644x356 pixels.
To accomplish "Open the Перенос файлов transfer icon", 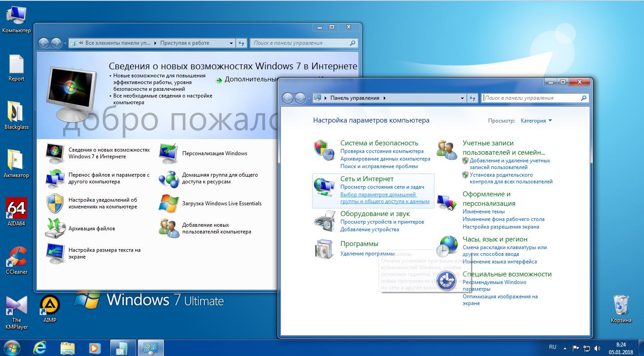I will pos(56,178).
